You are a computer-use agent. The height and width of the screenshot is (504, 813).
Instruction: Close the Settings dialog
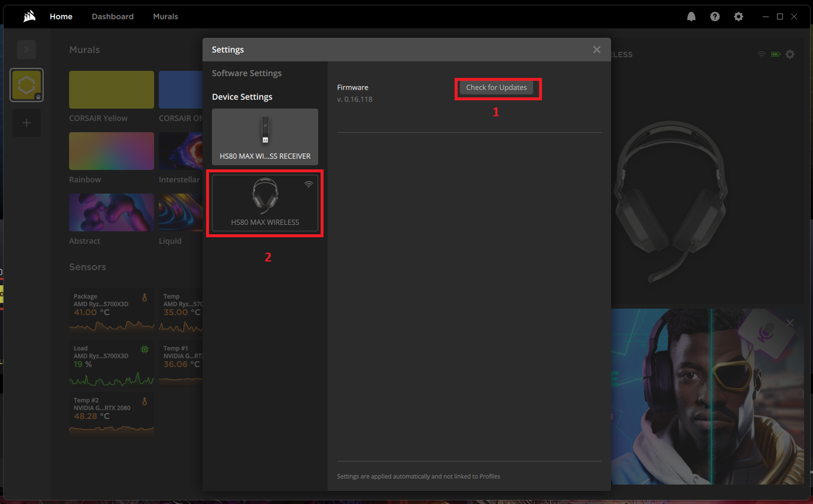pos(597,50)
